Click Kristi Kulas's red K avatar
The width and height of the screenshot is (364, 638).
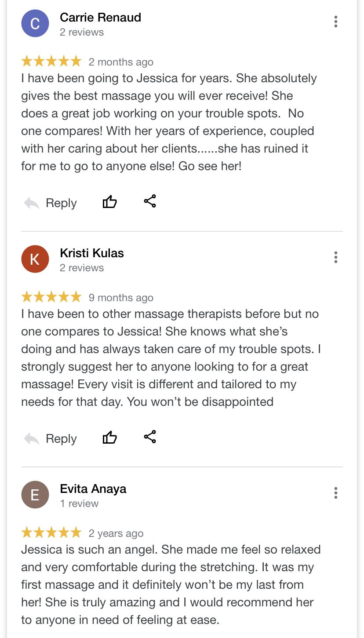tap(35, 259)
